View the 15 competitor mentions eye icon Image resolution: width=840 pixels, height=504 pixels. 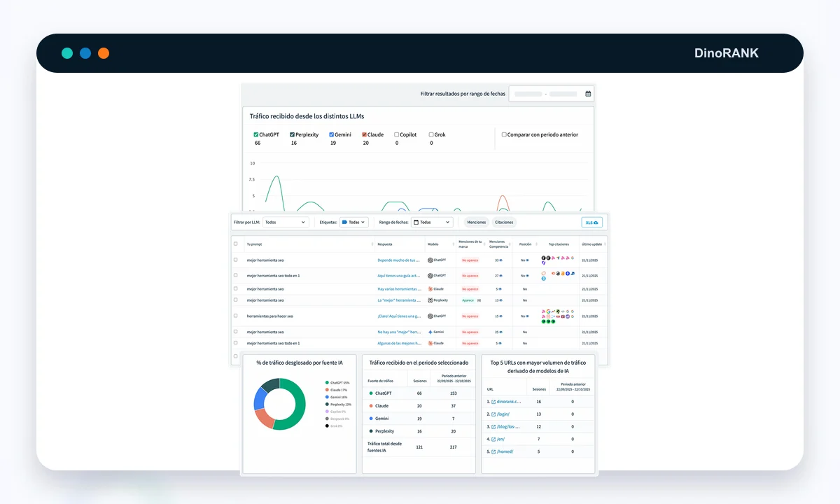[x=501, y=316]
